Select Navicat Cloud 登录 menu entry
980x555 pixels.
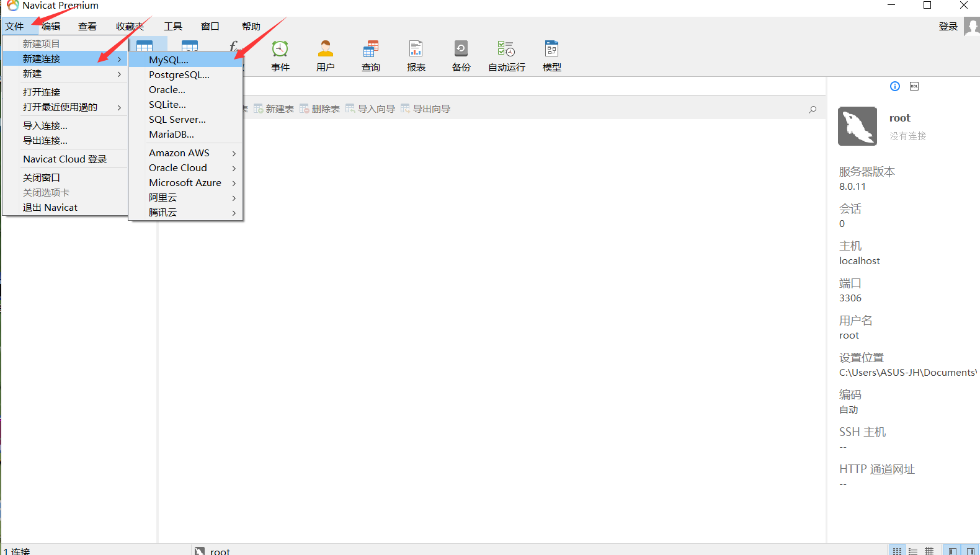[65, 159]
